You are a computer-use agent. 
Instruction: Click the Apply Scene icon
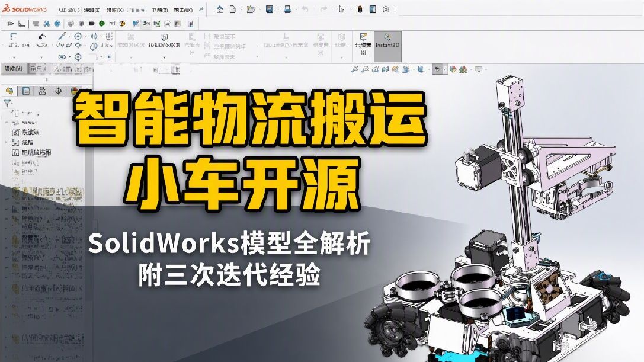pyautogui.click(x=463, y=69)
